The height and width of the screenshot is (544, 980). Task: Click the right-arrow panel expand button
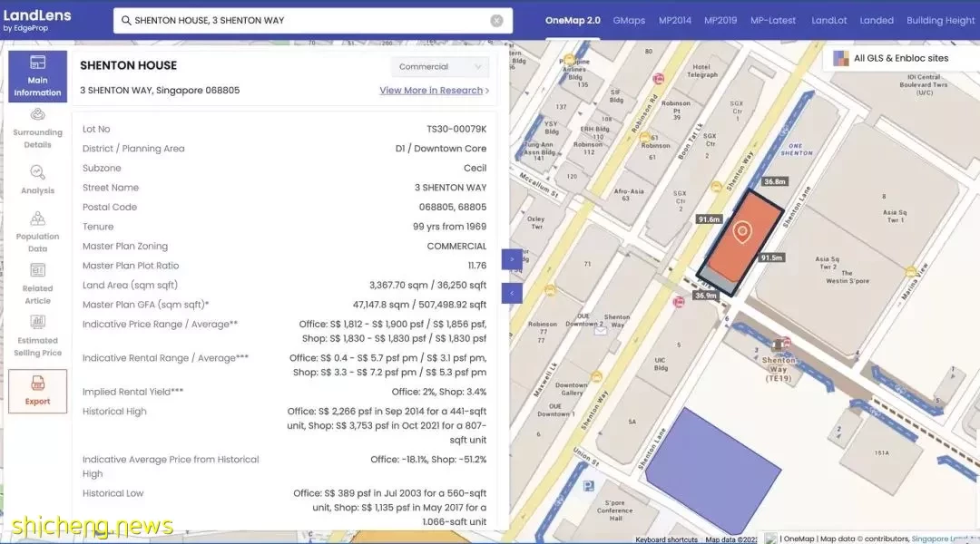click(512, 259)
